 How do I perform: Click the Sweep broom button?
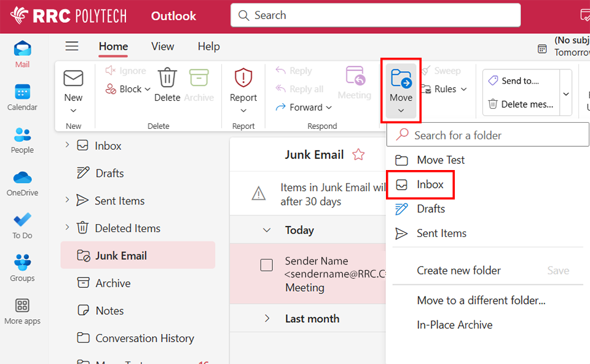(441, 71)
